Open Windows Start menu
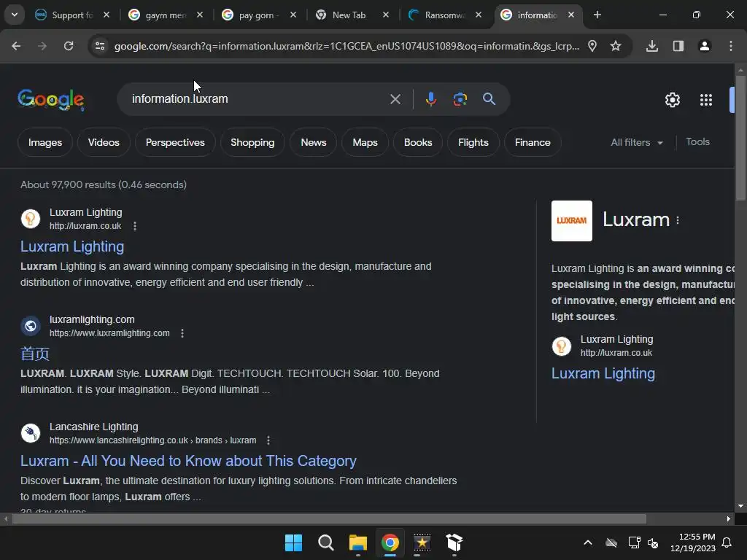The width and height of the screenshot is (747, 560). tap(293, 542)
